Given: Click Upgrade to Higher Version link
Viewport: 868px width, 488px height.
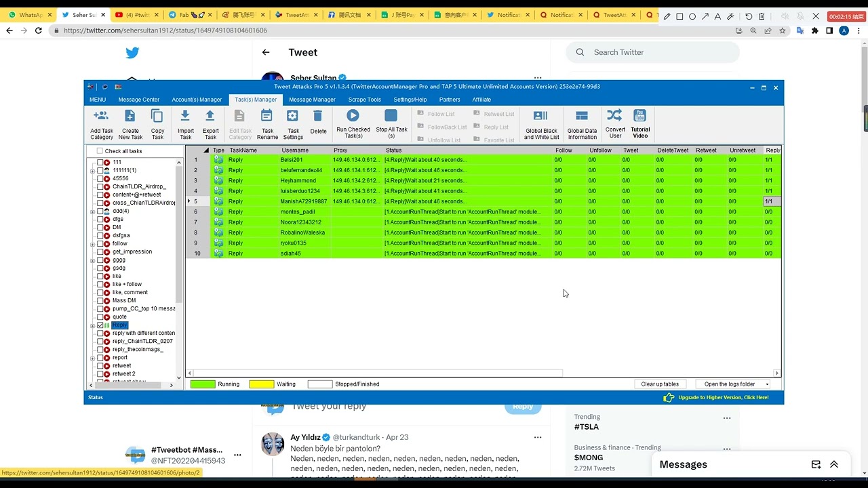Looking at the screenshot, I should 723,397.
